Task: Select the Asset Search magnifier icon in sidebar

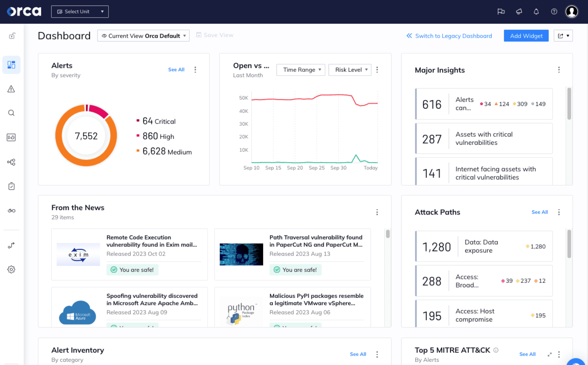Action: coord(11,113)
